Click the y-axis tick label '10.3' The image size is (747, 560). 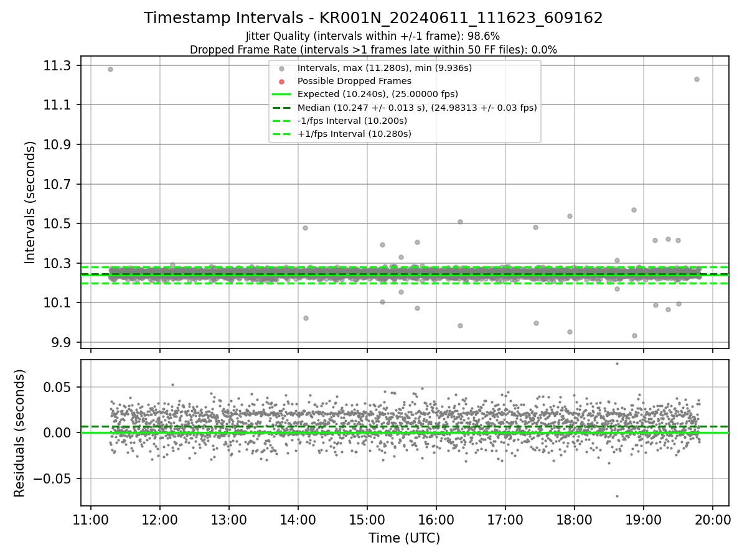(59, 263)
